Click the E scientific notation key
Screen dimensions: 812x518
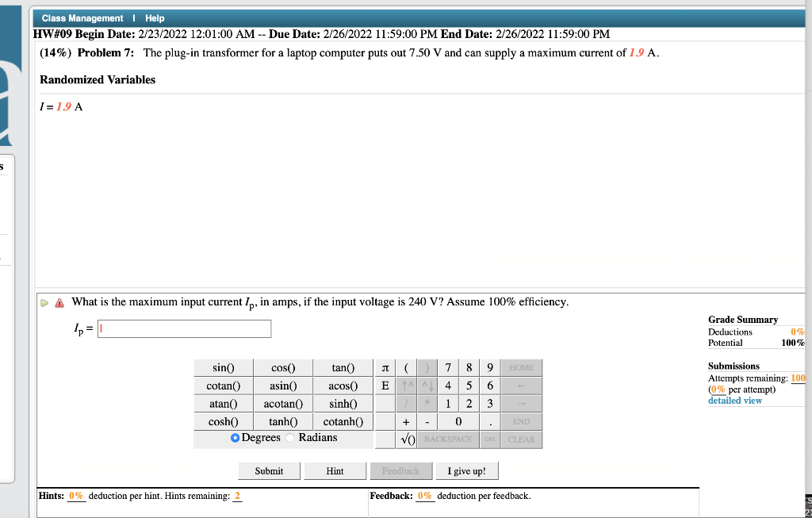coord(385,386)
